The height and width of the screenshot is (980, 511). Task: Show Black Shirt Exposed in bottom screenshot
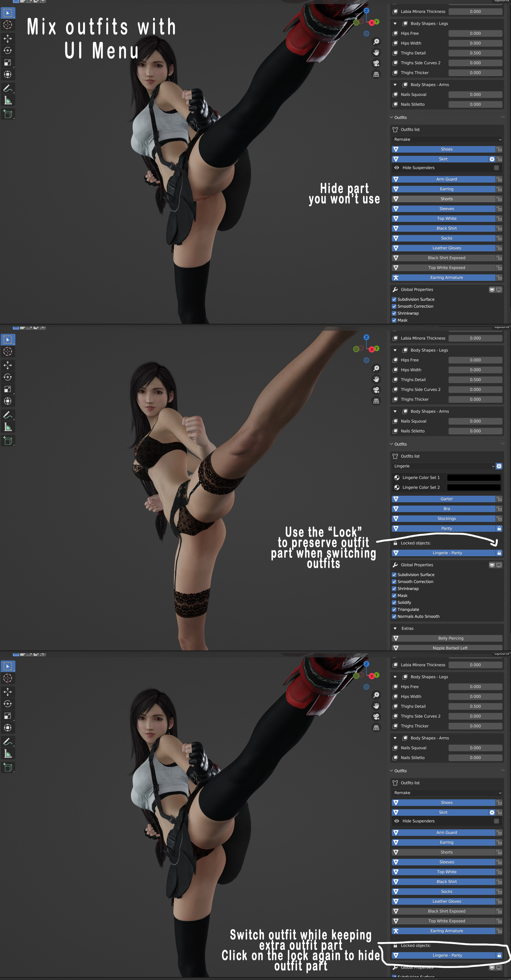pos(443,911)
